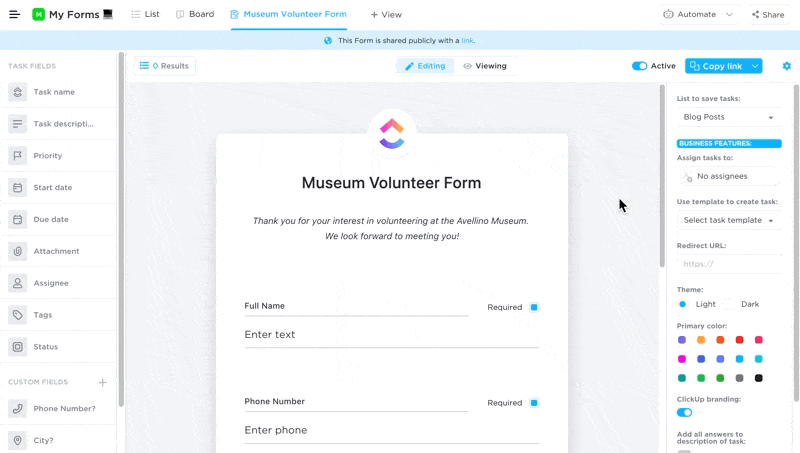
Task: Expand the Select task template dropdown
Action: pyautogui.click(x=728, y=220)
